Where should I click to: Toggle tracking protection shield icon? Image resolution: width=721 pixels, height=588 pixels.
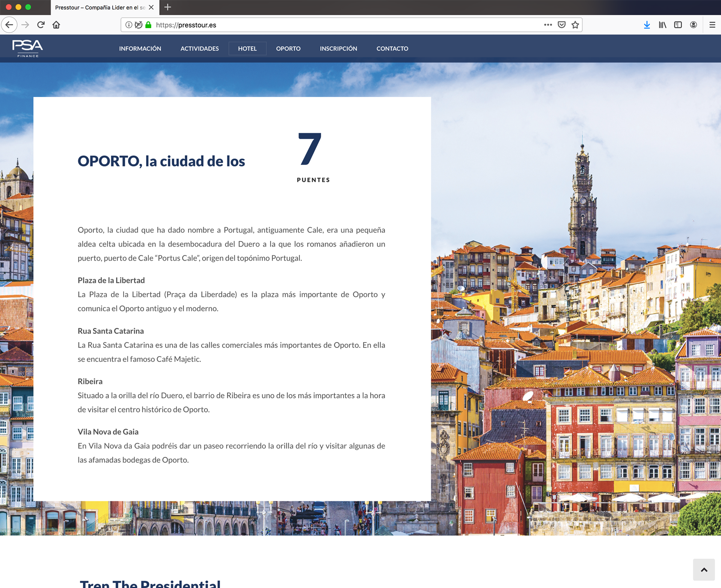(139, 25)
